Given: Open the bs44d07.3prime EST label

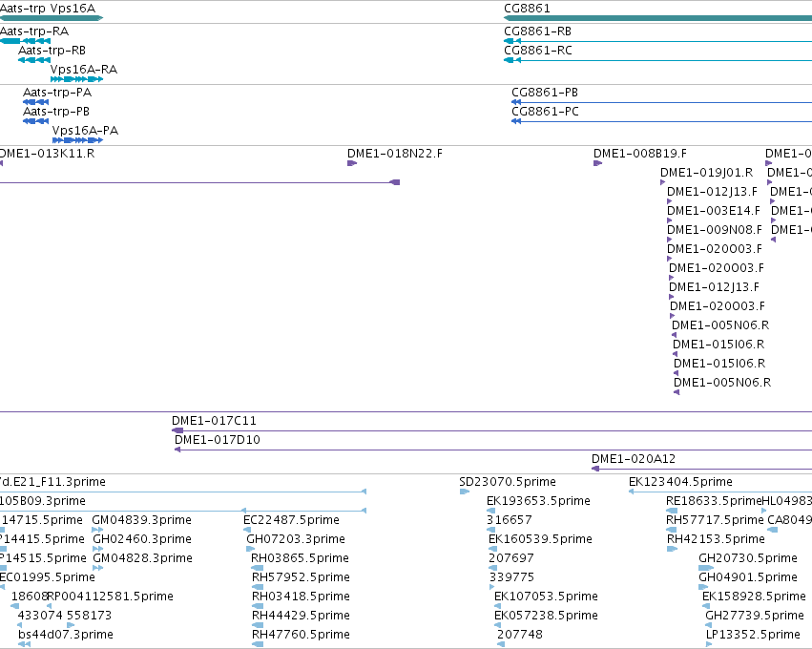Looking at the screenshot, I should click(65, 635).
